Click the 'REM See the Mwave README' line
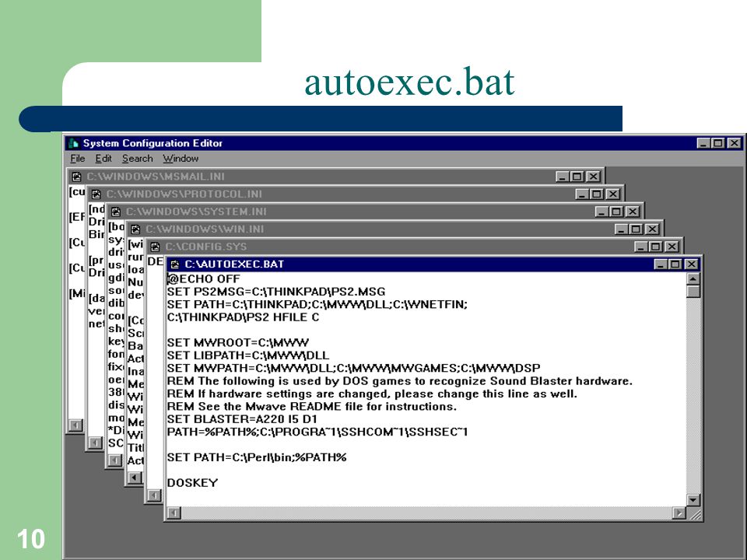Viewport: 747px width, 560px height. (311, 407)
